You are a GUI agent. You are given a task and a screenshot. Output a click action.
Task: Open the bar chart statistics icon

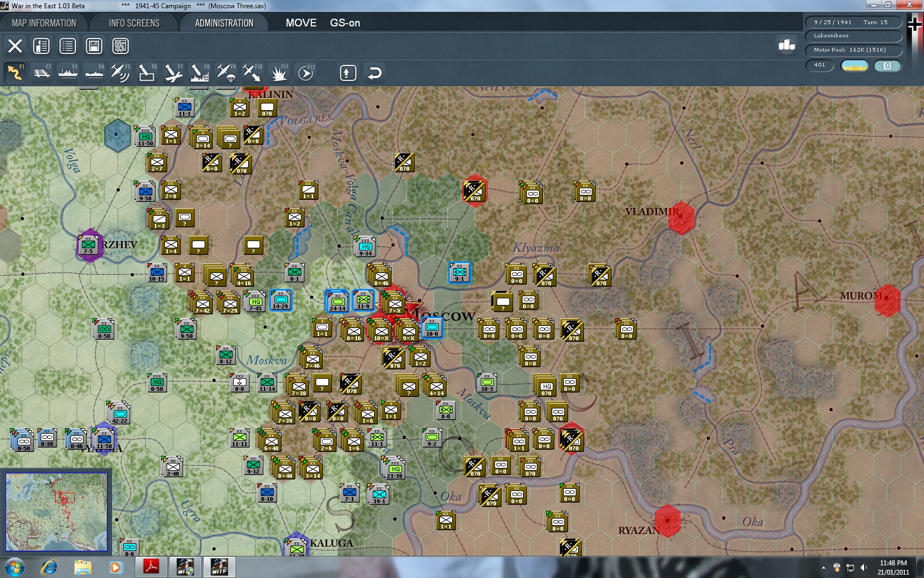787,45
